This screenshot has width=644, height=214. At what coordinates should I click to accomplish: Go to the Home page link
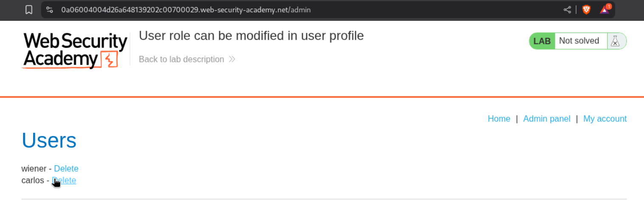coord(499,119)
